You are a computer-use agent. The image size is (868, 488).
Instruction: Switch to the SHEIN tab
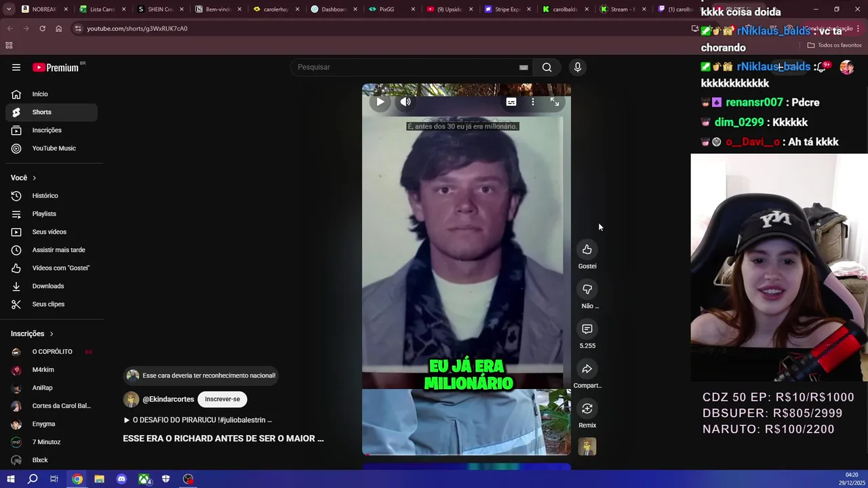[x=159, y=9]
